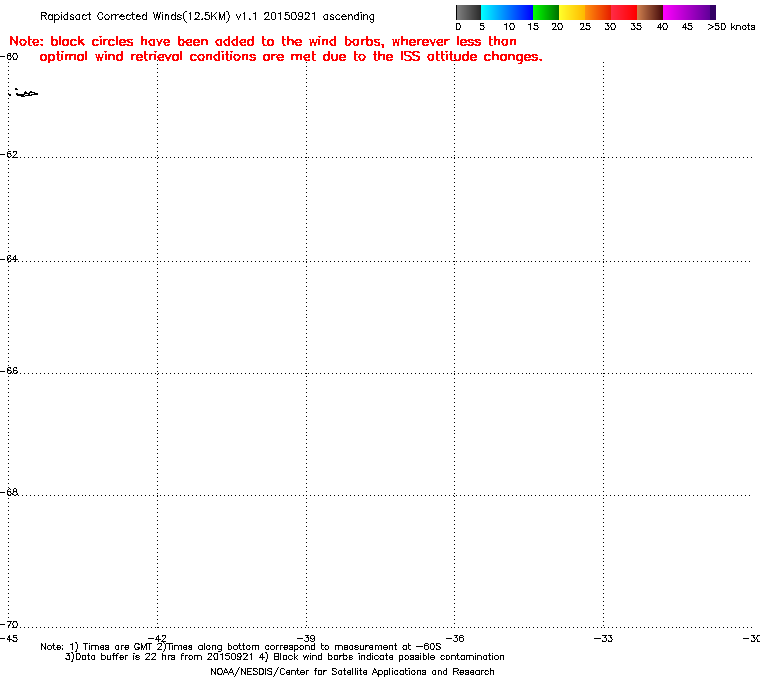Click the -62 latitude axis label

tap(9, 154)
